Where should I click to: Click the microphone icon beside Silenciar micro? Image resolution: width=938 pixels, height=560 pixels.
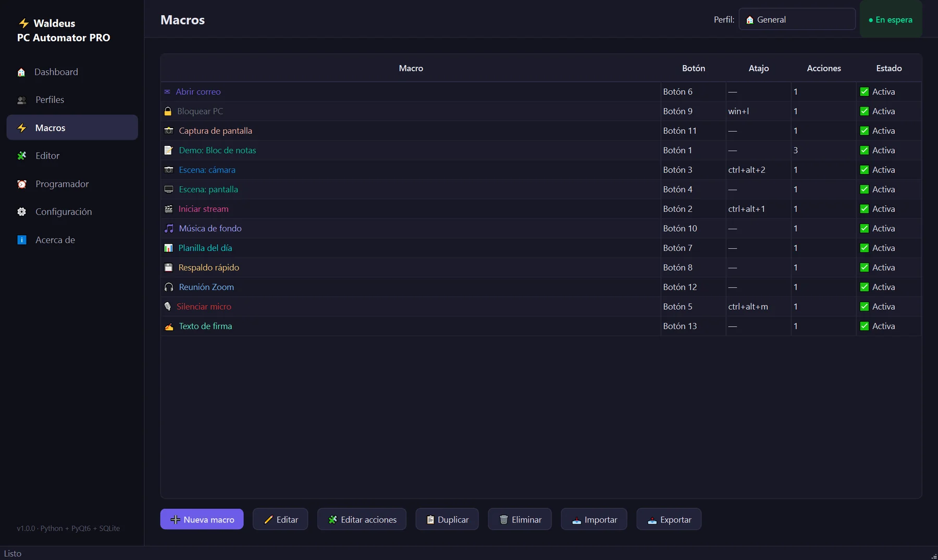click(x=168, y=307)
